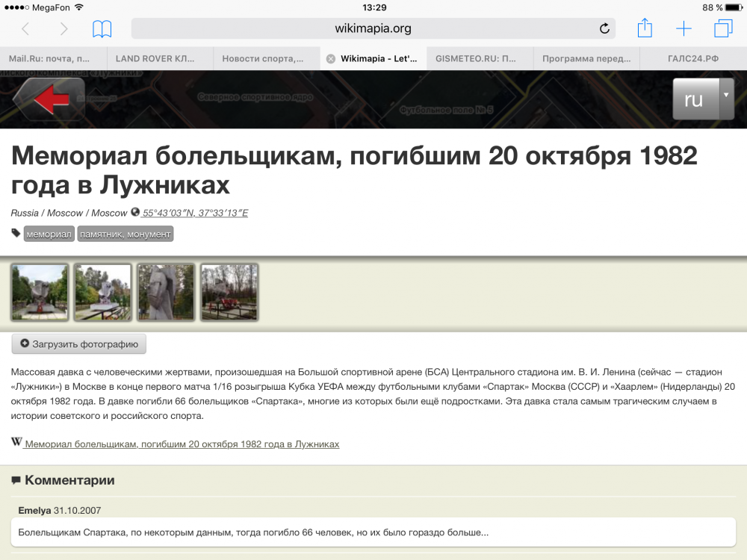Image resolution: width=747 pixels, height=560 pixels.
Task: Show all tabs overview icon
Action: click(x=723, y=29)
